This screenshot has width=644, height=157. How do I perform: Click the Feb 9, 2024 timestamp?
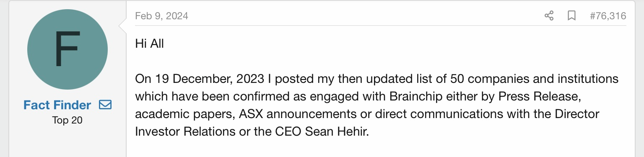(161, 16)
